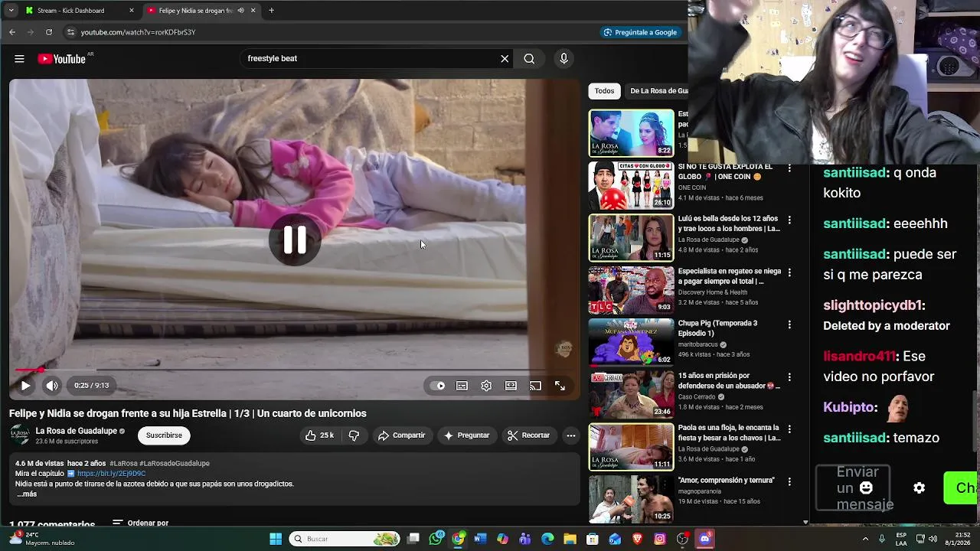
Task: Share the video via Compartir
Action: point(401,435)
